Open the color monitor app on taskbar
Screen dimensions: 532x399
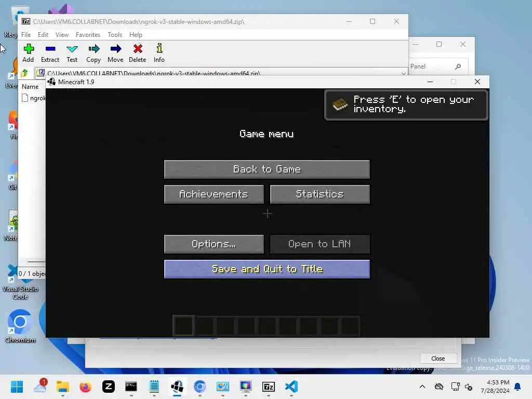pos(246,387)
